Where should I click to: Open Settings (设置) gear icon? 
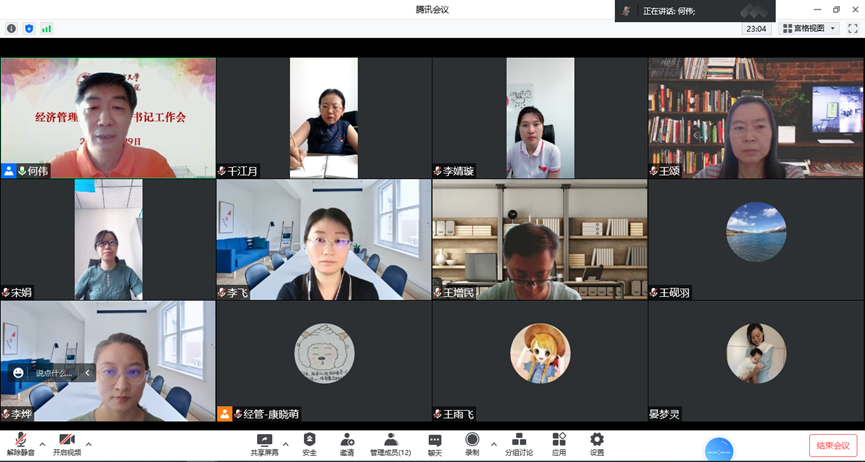(597, 444)
